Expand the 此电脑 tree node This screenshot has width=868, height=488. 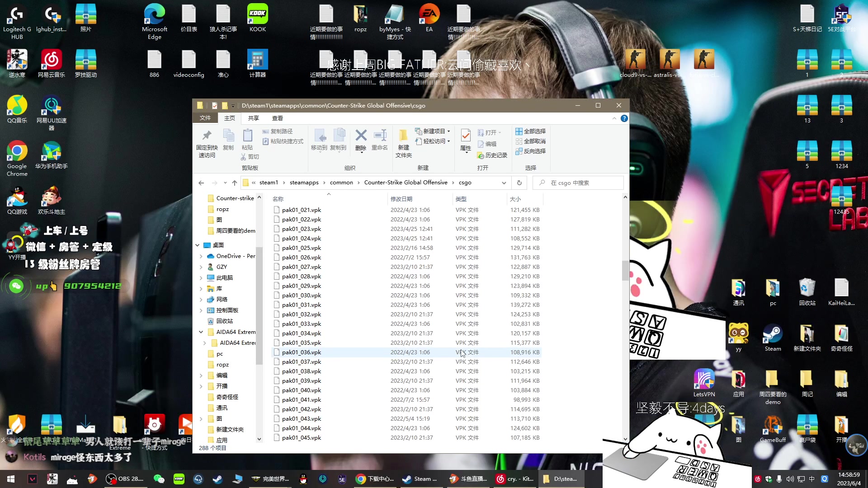201,278
